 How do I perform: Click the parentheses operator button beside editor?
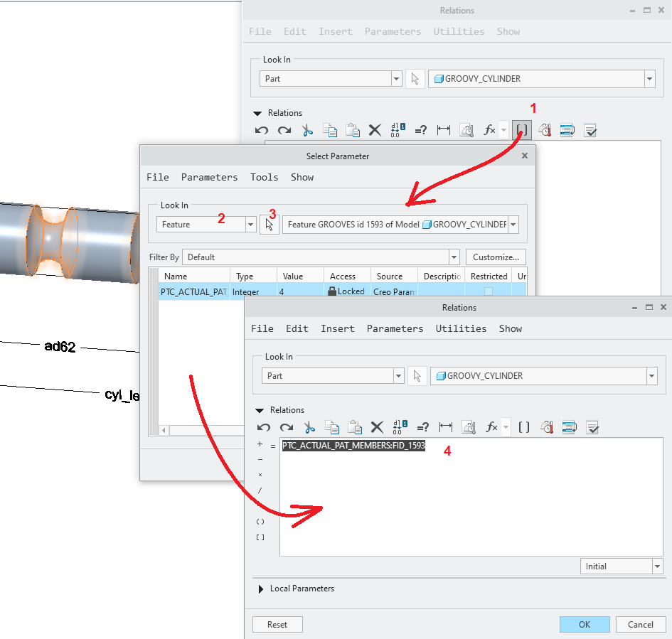pyautogui.click(x=260, y=522)
